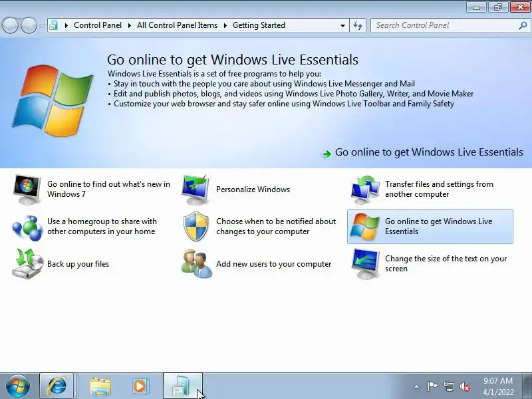The height and width of the screenshot is (399, 532).
Task: Click the banner heading 'Go online to get Windows Live Essentials'
Action: (x=232, y=60)
